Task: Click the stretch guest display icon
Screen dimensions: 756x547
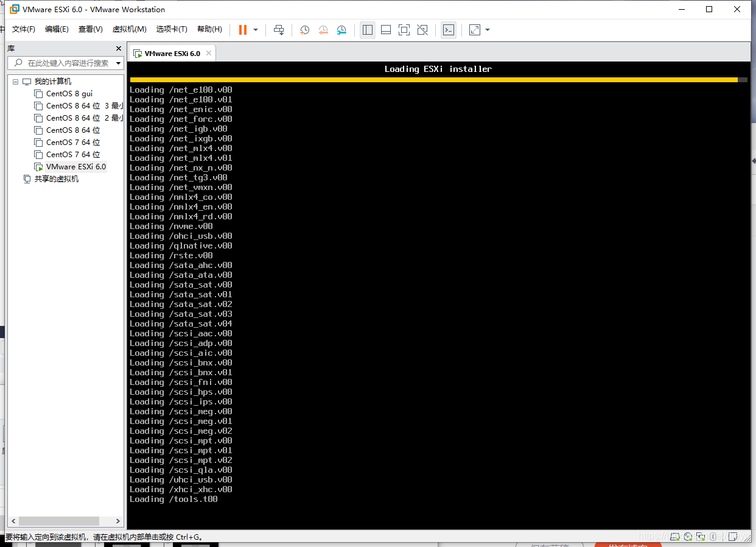Action: pos(475,30)
